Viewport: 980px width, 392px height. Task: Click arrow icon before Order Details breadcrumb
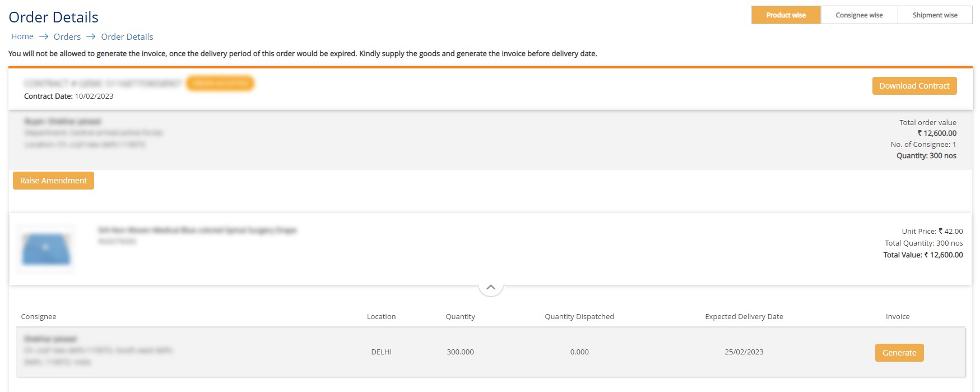(91, 36)
